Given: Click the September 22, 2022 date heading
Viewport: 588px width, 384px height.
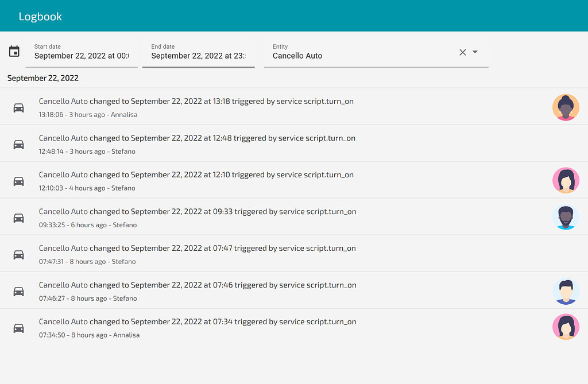Looking at the screenshot, I should [x=42, y=77].
